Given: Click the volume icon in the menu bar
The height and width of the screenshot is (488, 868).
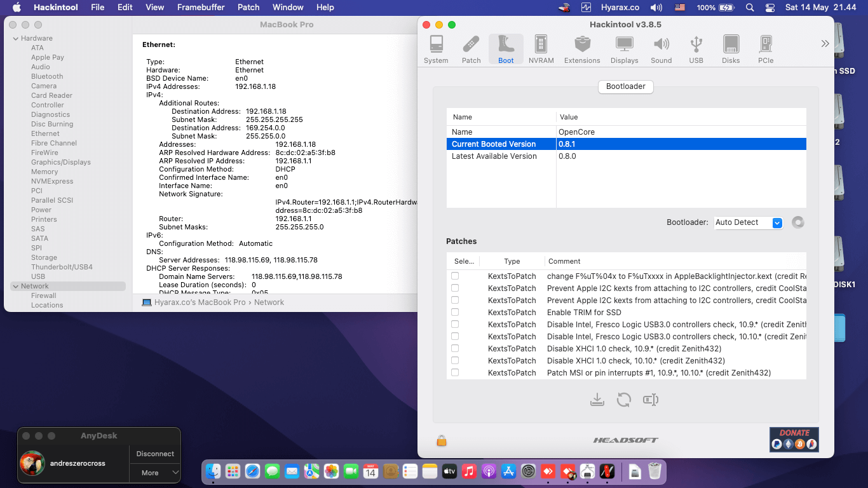Looking at the screenshot, I should pos(656,8).
